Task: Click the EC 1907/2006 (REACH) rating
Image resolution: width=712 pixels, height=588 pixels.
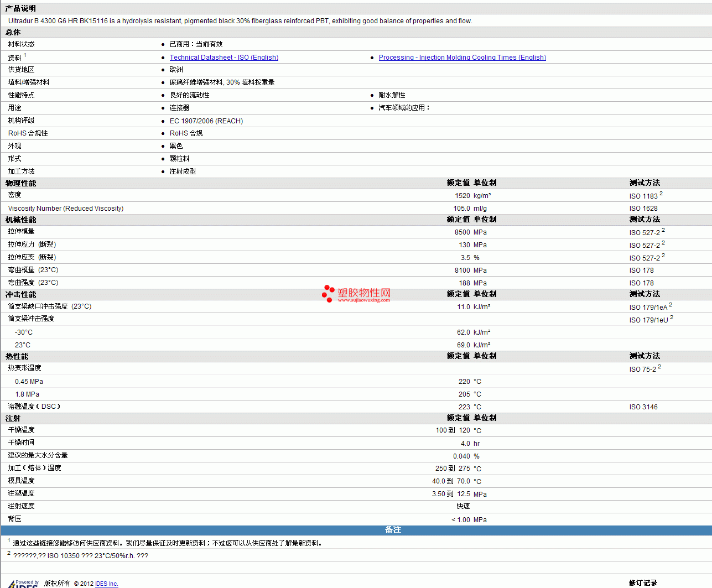Action: [x=206, y=121]
